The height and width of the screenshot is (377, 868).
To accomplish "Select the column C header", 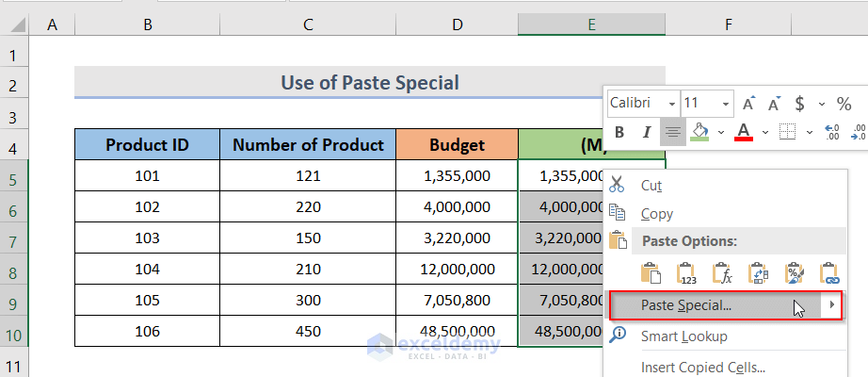I will coord(308,25).
